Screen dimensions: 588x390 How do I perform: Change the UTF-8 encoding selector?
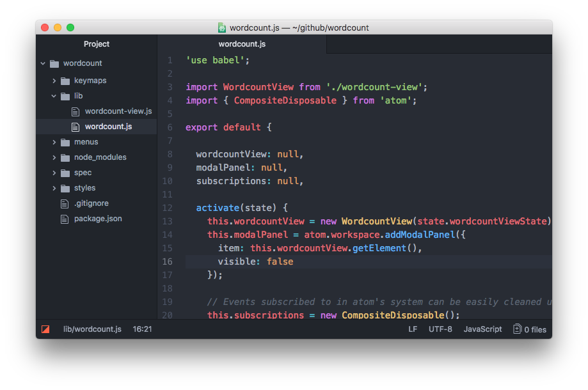[x=440, y=329]
